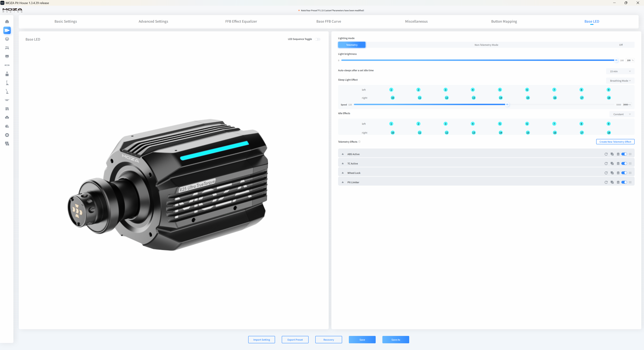This screenshot has height=350, width=644.
Task: Click Create New Telemetry Effect button
Action: 615,142
